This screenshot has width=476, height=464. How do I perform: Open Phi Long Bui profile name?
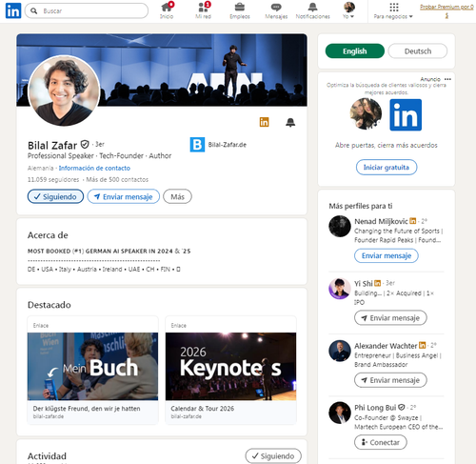click(375, 408)
